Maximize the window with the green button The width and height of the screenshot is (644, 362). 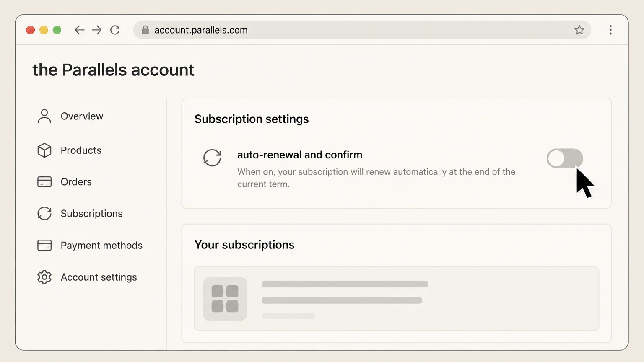pyautogui.click(x=57, y=30)
